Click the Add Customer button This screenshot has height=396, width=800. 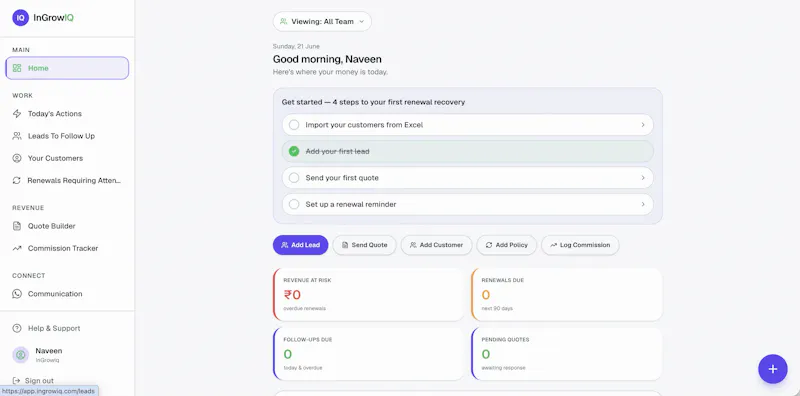pos(436,245)
